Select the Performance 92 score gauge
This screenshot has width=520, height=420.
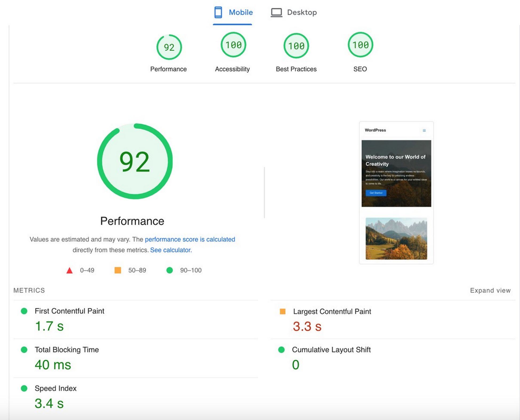click(x=169, y=47)
